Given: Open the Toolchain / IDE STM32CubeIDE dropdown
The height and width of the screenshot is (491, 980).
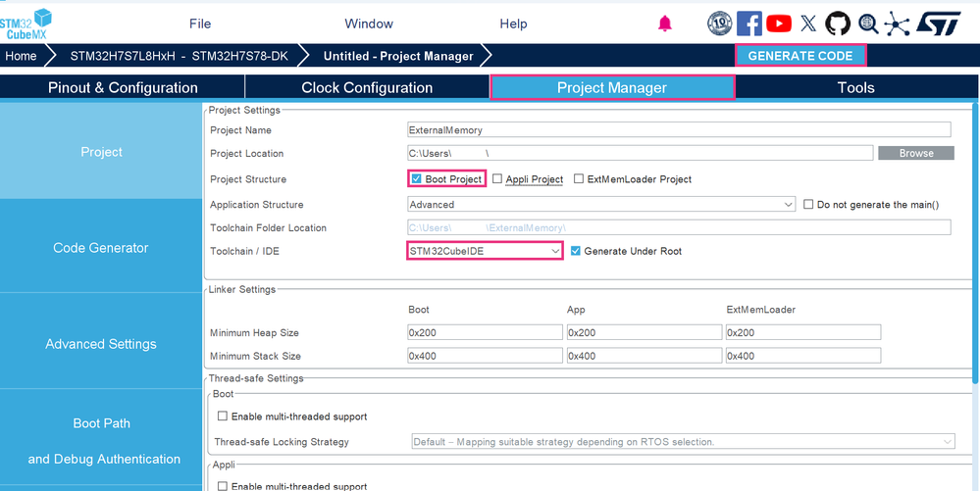Looking at the screenshot, I should click(x=485, y=251).
